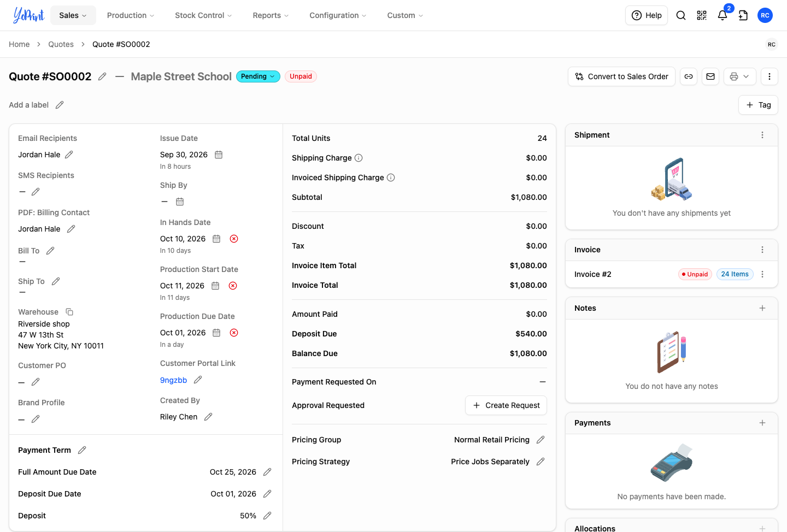Open the Invoice panel options menu

(x=762, y=250)
